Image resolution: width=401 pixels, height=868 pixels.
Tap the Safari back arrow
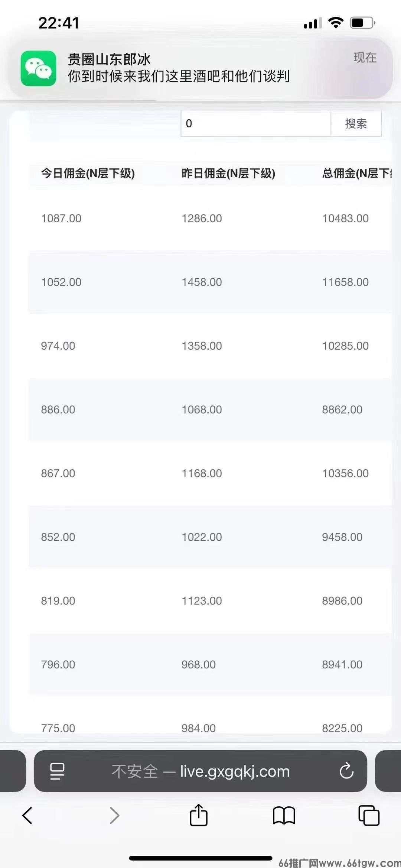[x=27, y=816]
